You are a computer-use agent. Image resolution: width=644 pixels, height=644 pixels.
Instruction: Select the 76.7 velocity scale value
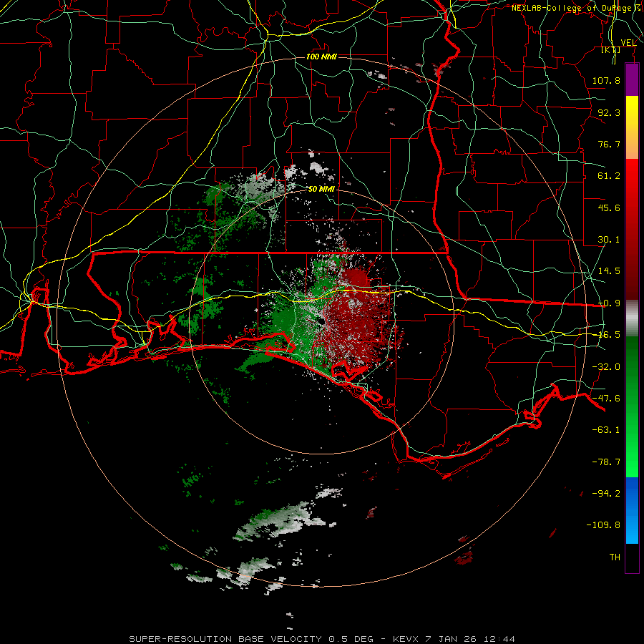[609, 144]
